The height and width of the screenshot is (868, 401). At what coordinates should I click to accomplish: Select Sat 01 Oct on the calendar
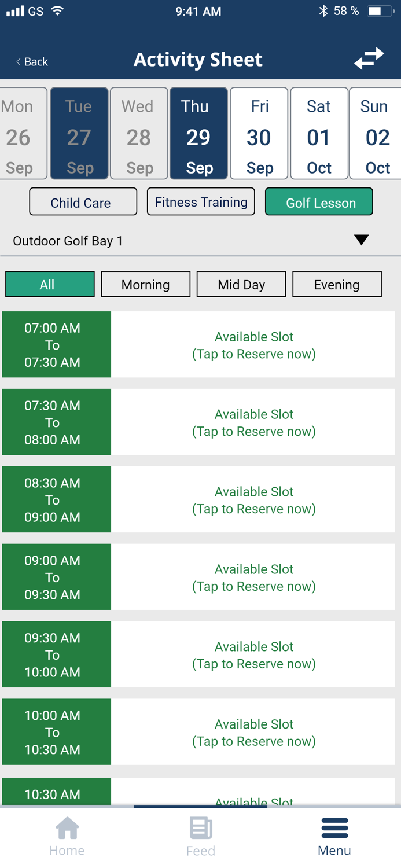coord(319,133)
